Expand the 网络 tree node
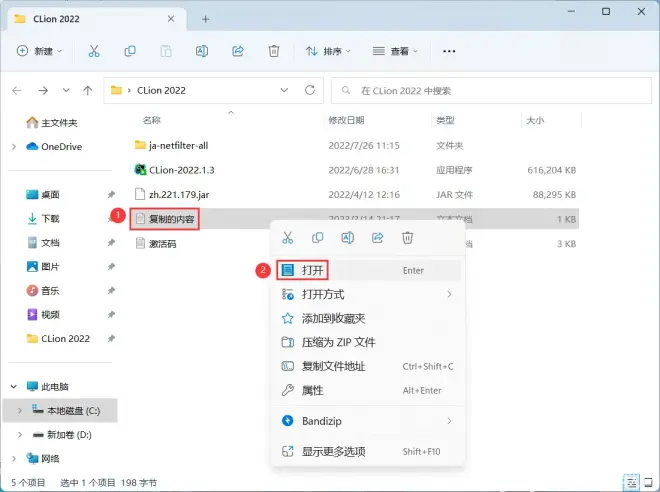This screenshot has height=492, width=660. (14, 458)
